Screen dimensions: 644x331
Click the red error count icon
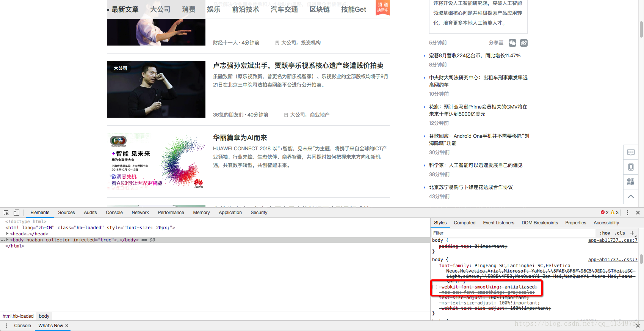point(603,213)
